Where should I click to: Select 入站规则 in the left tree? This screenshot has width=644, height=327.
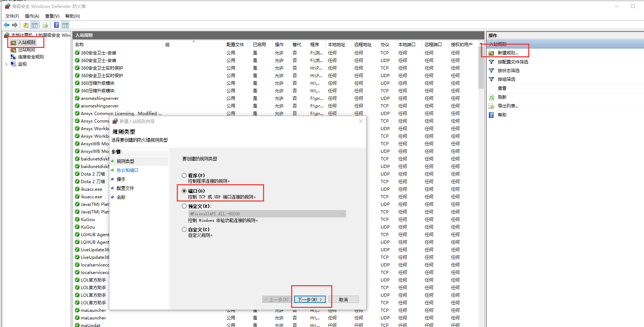pyautogui.click(x=27, y=43)
